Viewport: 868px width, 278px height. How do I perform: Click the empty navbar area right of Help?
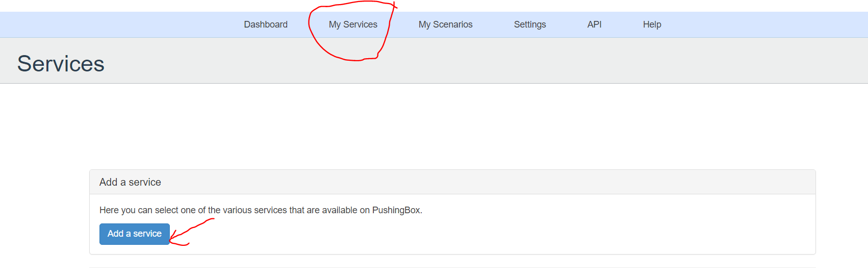pos(765,24)
